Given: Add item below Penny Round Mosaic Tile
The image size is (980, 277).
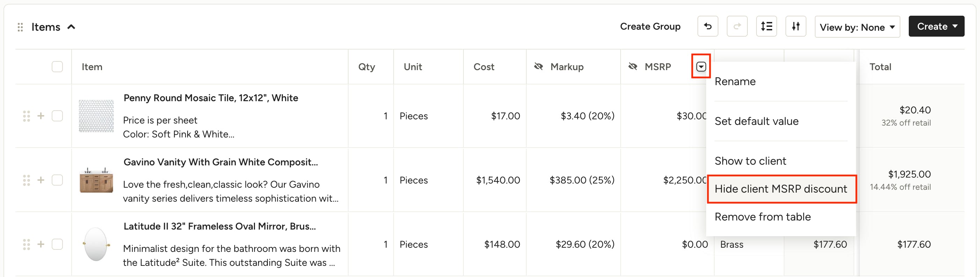Looking at the screenshot, I should coord(41,116).
